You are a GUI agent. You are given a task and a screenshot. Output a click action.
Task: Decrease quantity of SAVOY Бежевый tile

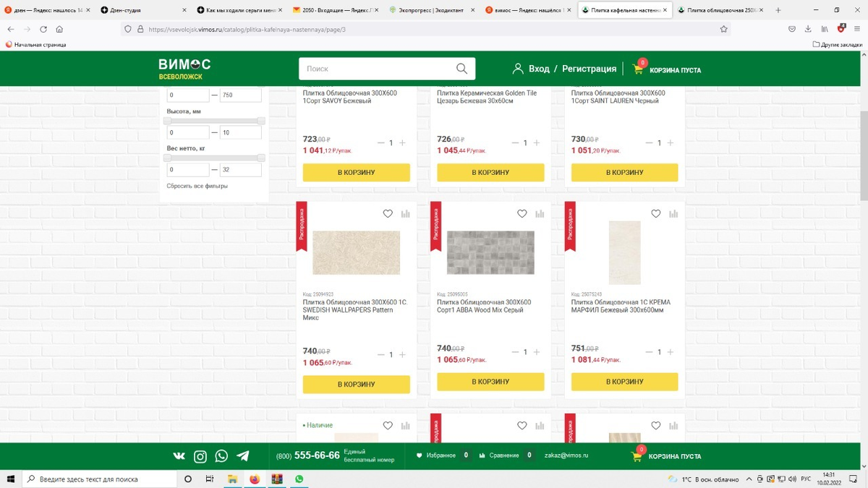[x=380, y=143]
